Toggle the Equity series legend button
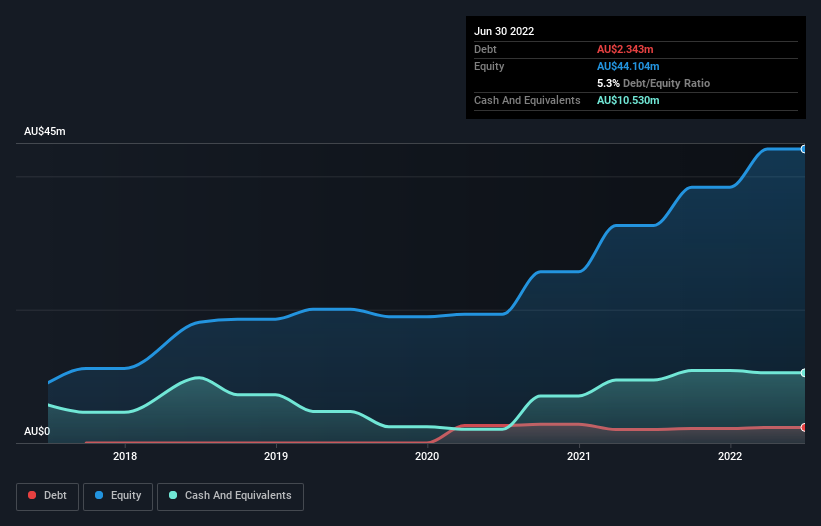821x526 pixels. tap(118, 496)
